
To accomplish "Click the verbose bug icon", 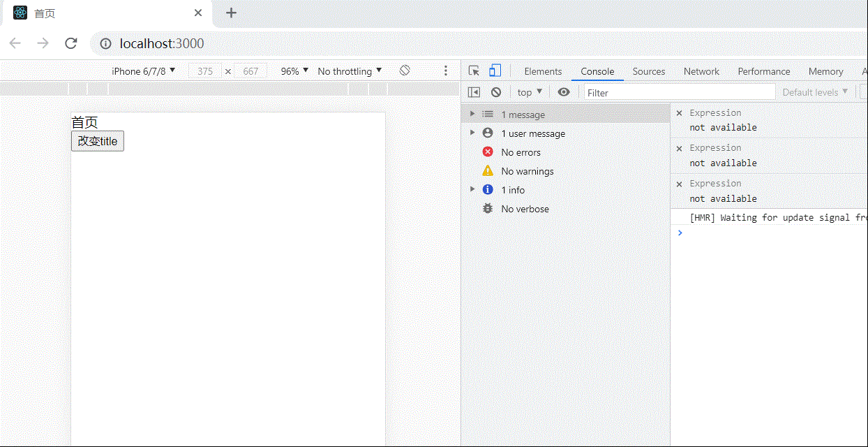I will tap(488, 209).
